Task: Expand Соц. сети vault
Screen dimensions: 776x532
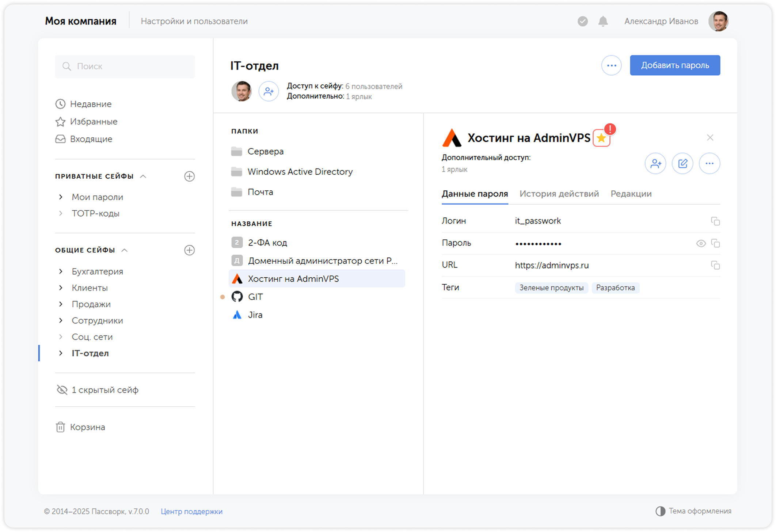Action: point(61,337)
